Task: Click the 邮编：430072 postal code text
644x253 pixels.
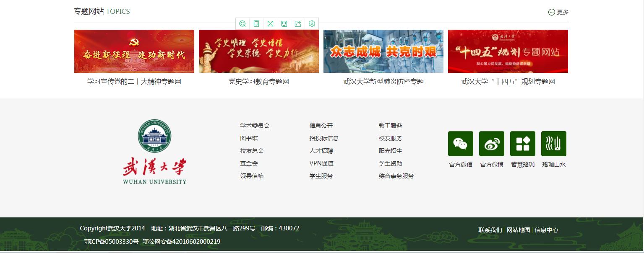Action: [280, 228]
